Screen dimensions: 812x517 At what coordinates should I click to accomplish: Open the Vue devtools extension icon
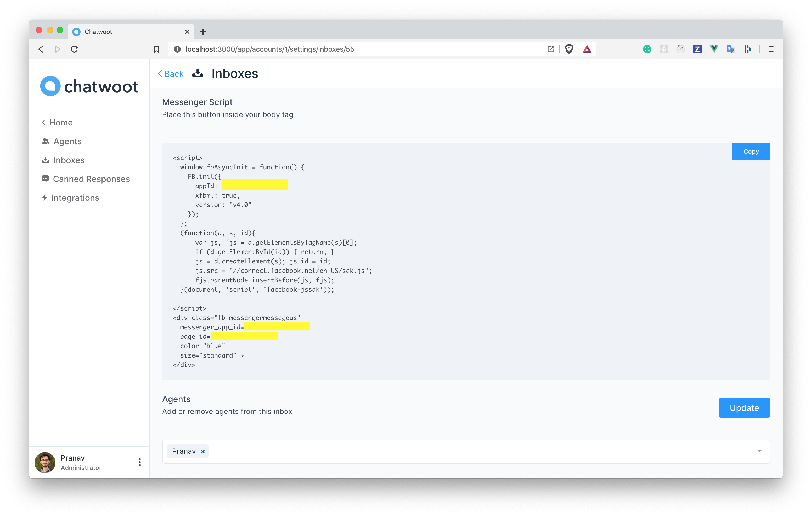tap(714, 49)
